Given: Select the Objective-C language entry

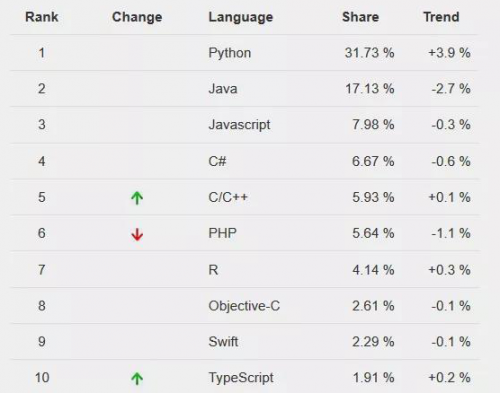Looking at the screenshot, I should pyautogui.click(x=244, y=306).
